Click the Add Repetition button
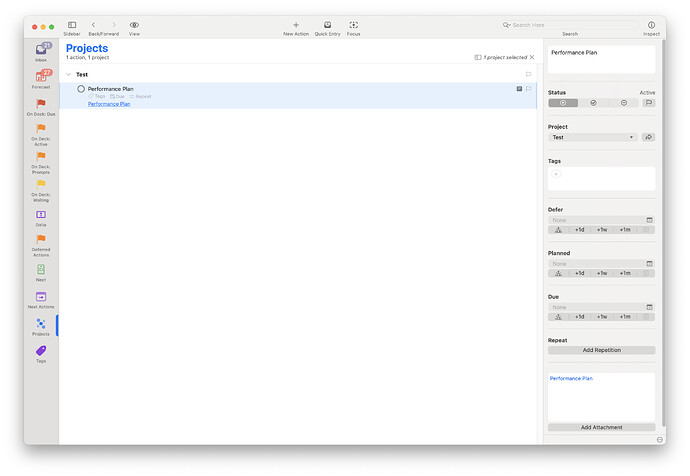This screenshot has height=476, width=690. 601,350
